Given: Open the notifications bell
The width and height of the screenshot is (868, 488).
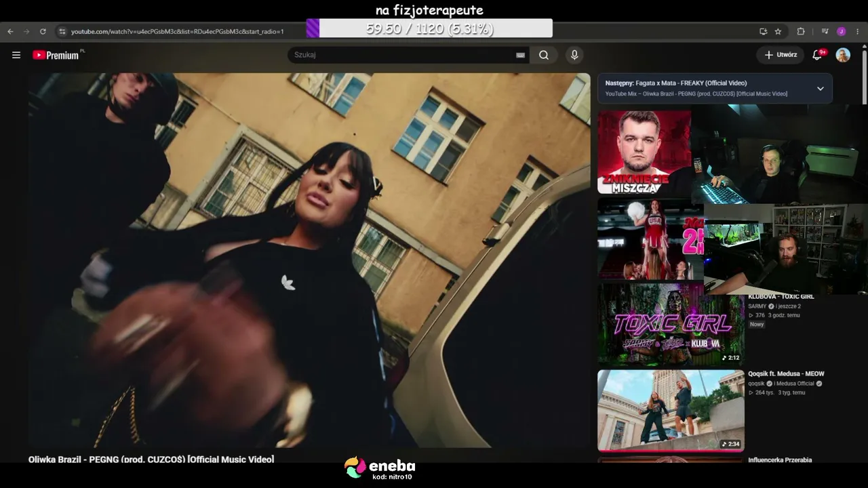Looking at the screenshot, I should (x=818, y=55).
